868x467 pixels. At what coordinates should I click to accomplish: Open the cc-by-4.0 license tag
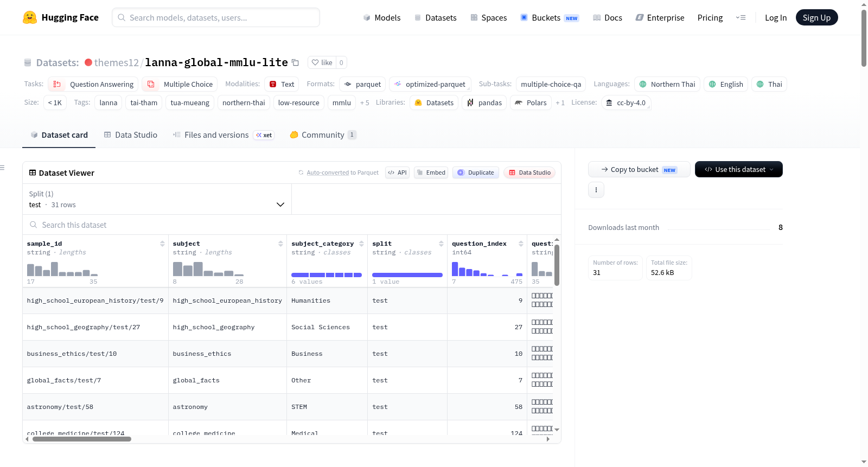(x=626, y=103)
